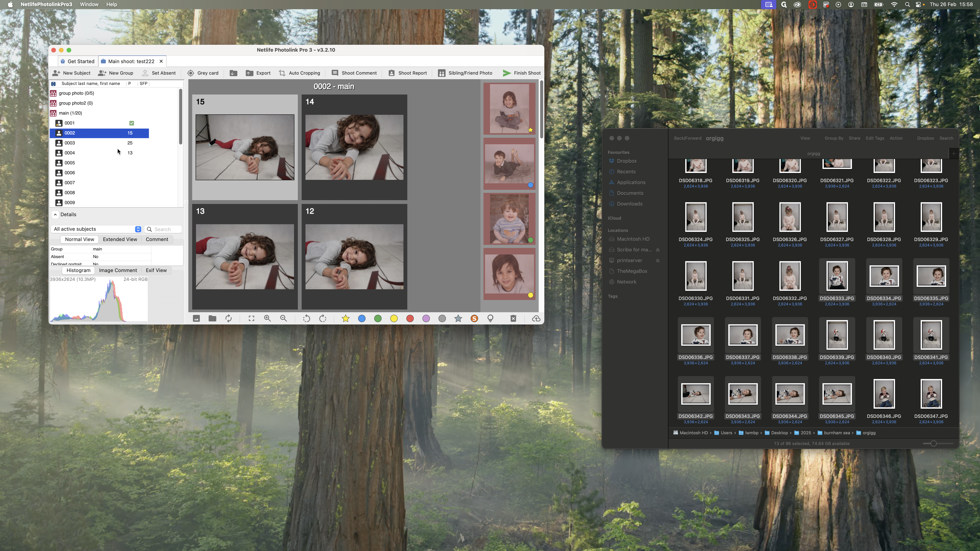Image resolution: width=980 pixels, height=551 pixels.
Task: Collapse the Details section chevron
Action: 55,214
